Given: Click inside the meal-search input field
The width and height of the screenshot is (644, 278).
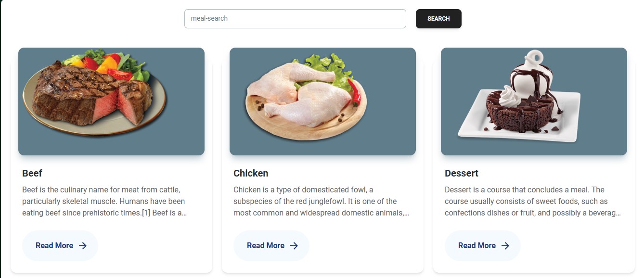Looking at the screenshot, I should [295, 19].
